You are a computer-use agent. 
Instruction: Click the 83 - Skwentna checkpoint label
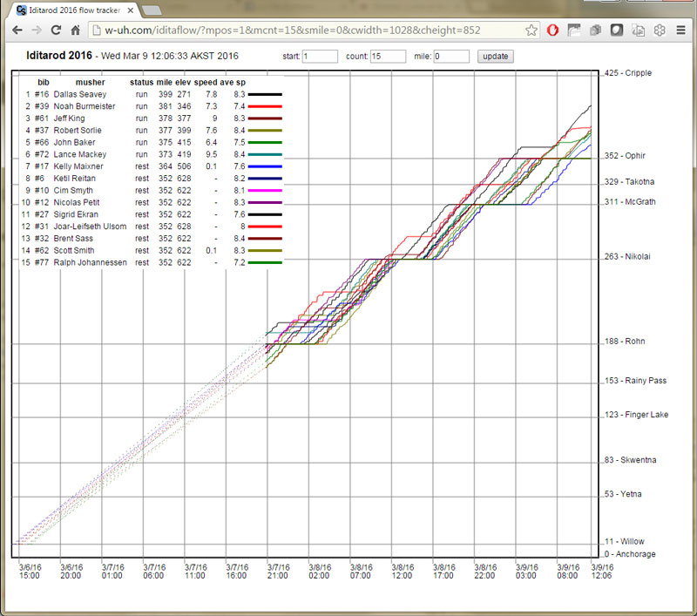coord(630,460)
